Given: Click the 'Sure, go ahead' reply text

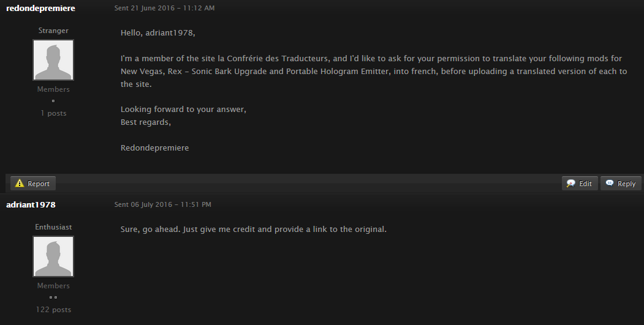Looking at the screenshot, I should pyautogui.click(x=254, y=230).
